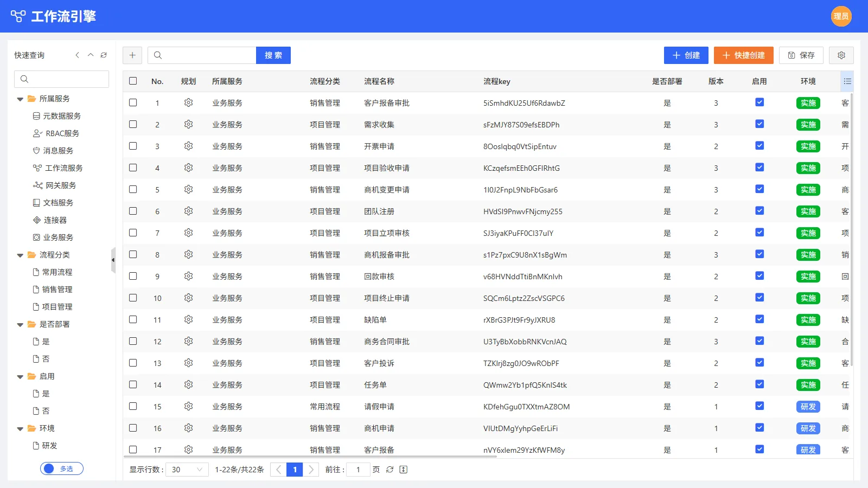Check the row 15 selection checkbox
The height and width of the screenshot is (488, 868).
point(133,406)
